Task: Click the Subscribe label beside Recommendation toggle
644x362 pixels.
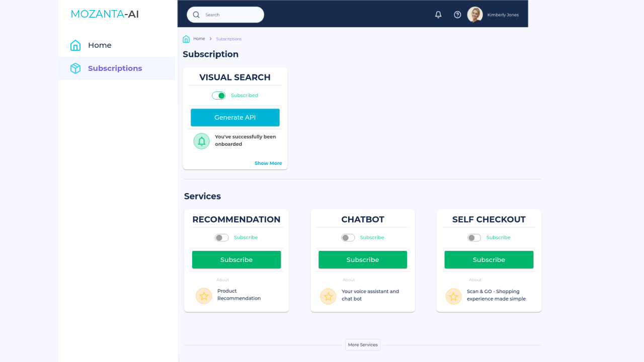Action: (246, 238)
